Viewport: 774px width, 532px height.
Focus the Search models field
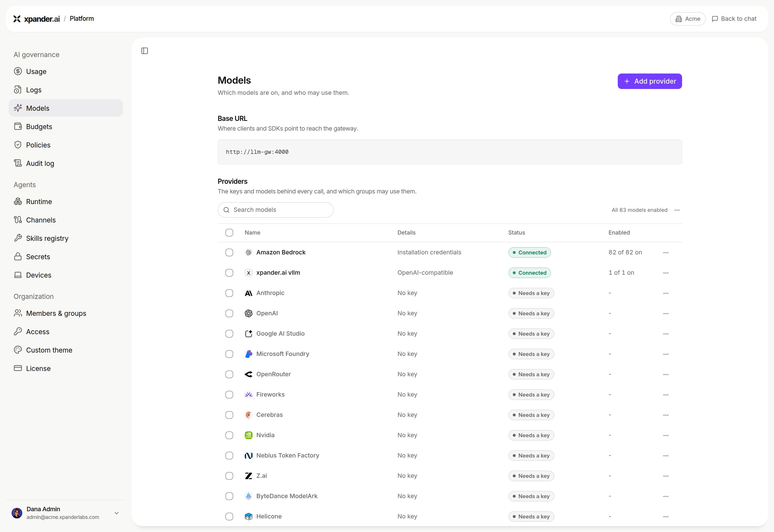[275, 210]
